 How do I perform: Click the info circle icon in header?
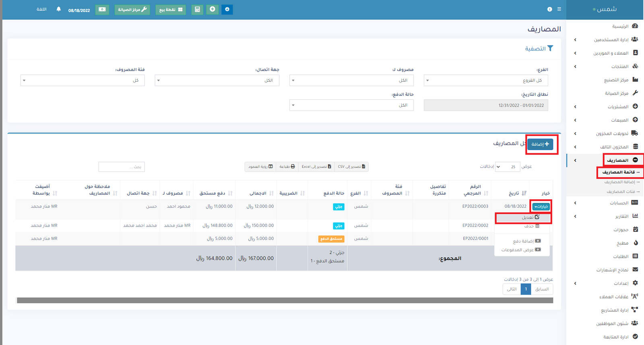tap(549, 9)
